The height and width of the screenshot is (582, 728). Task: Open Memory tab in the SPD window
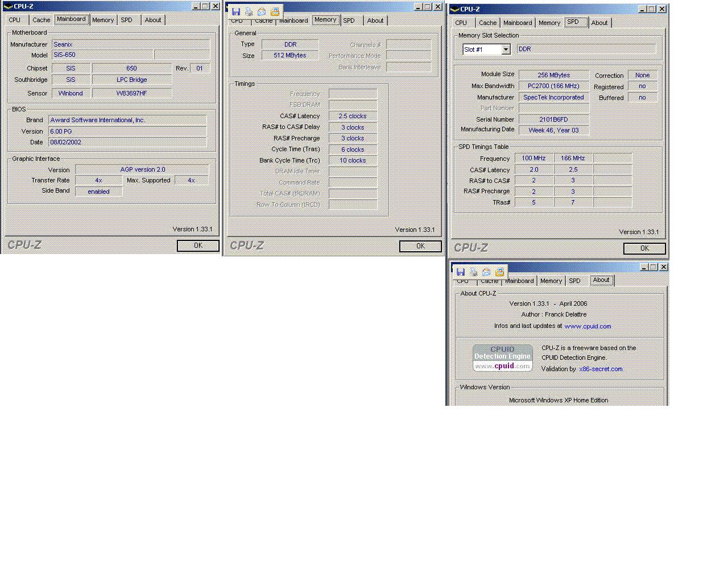click(549, 23)
